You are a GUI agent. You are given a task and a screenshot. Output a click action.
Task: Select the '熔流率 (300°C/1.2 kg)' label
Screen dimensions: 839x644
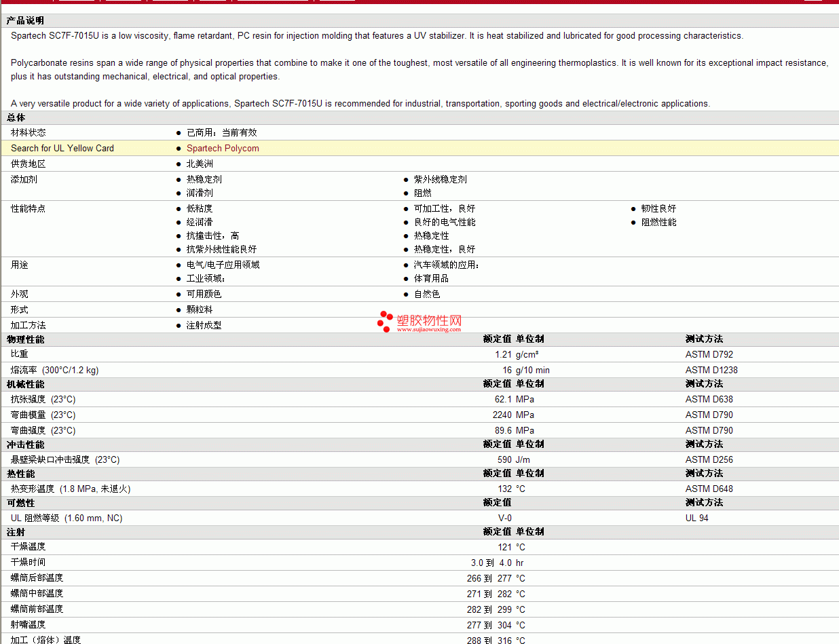pos(55,370)
